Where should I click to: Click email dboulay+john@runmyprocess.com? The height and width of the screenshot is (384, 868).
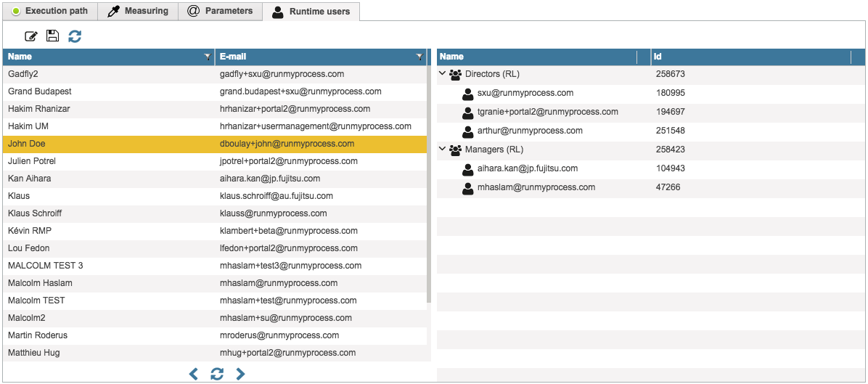click(287, 144)
